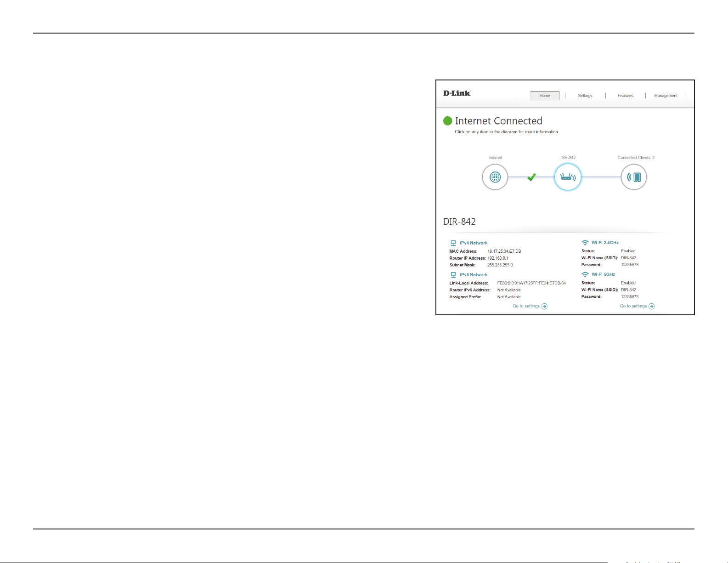Click the Link-Local Address label
The height and width of the screenshot is (563, 728).
click(x=468, y=283)
